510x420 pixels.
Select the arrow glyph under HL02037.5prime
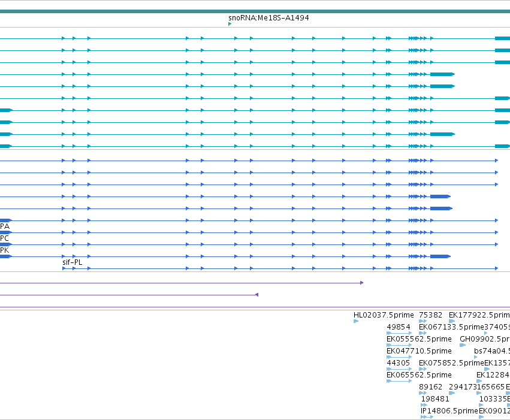(356, 321)
